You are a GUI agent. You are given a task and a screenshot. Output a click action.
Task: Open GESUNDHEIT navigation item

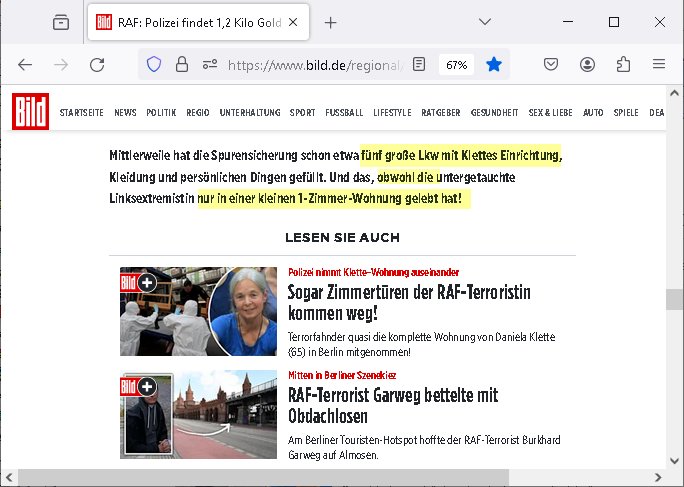495,113
